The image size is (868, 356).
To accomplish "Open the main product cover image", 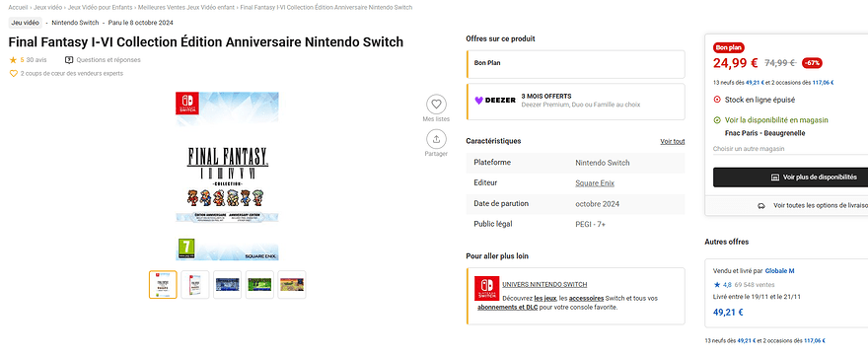I will (227, 177).
